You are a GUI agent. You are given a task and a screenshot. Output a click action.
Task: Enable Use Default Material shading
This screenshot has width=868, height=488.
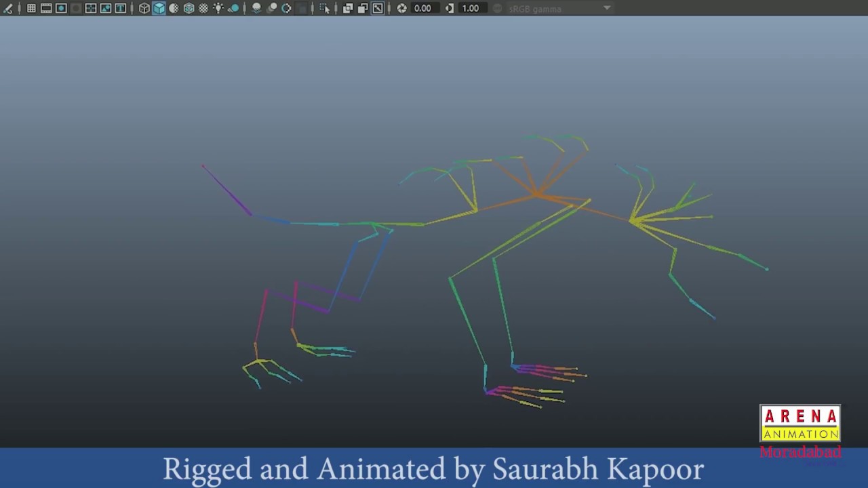click(174, 8)
